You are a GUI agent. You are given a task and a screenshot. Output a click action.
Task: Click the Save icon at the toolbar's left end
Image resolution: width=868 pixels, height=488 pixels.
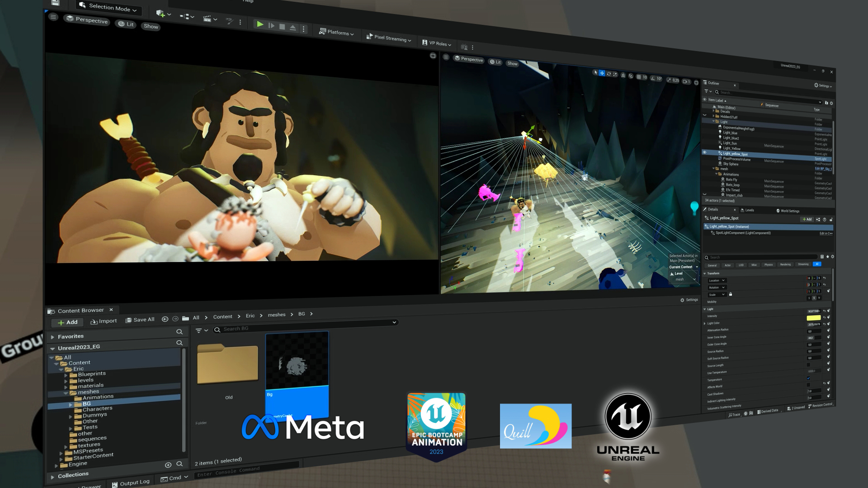(55, 3)
